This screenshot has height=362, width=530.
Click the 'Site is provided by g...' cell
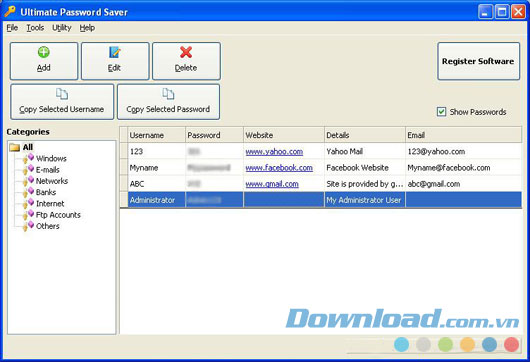tap(365, 184)
